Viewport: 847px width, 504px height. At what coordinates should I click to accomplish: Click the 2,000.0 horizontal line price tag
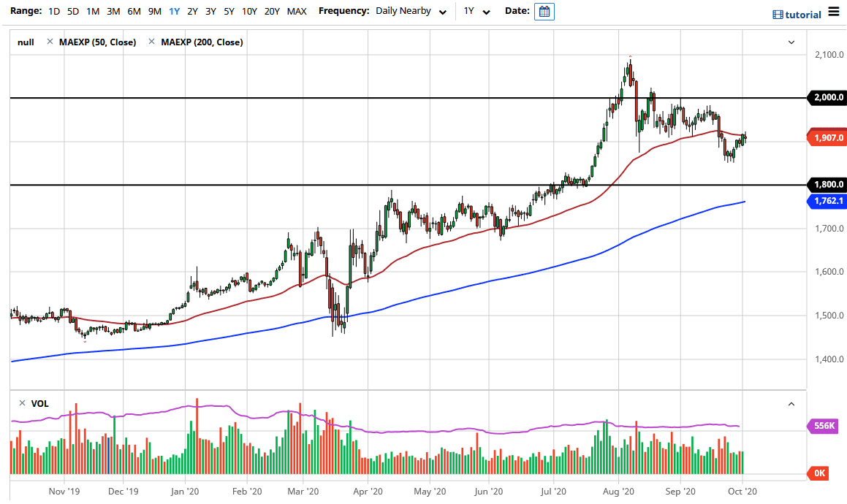coord(827,98)
